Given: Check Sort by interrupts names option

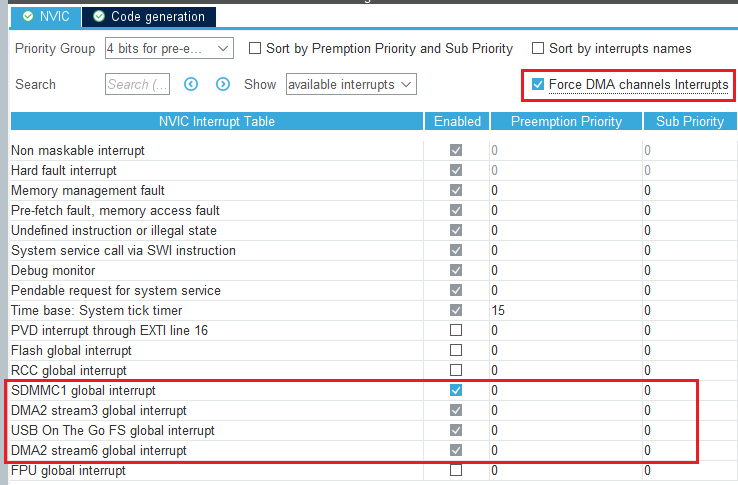Looking at the screenshot, I should point(539,48).
